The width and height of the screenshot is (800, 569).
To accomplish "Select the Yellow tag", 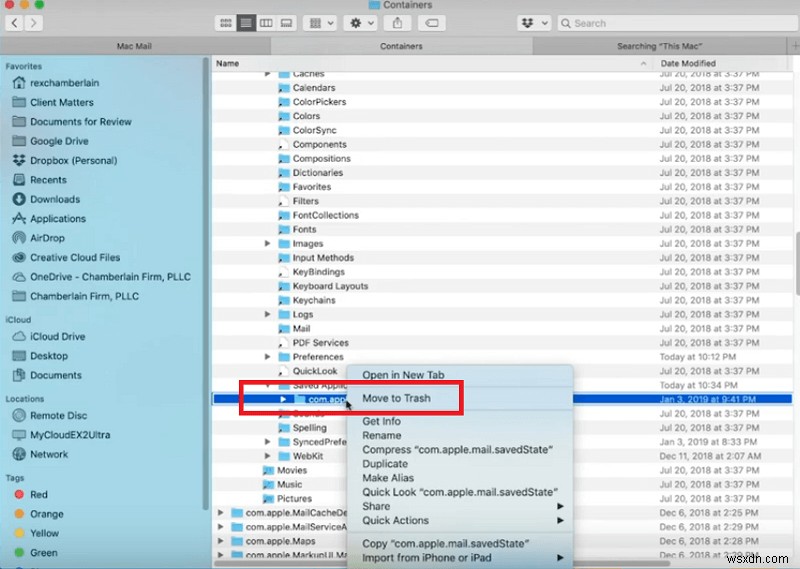I will [44, 533].
